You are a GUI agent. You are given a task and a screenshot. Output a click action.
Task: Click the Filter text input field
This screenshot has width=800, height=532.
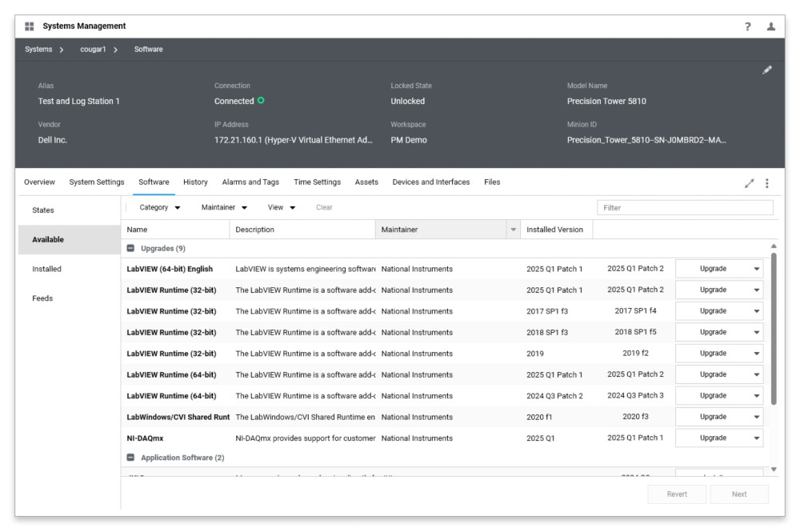point(685,207)
